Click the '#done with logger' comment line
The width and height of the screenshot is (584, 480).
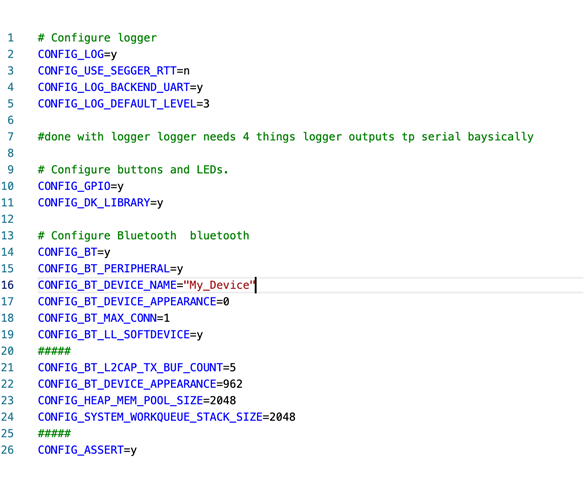(x=286, y=137)
